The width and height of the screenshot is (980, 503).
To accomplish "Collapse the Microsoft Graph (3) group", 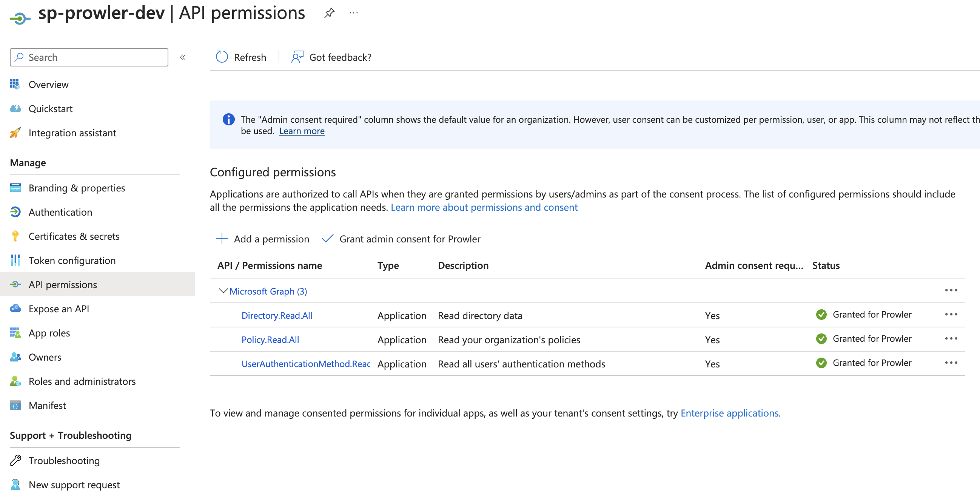I will click(223, 291).
